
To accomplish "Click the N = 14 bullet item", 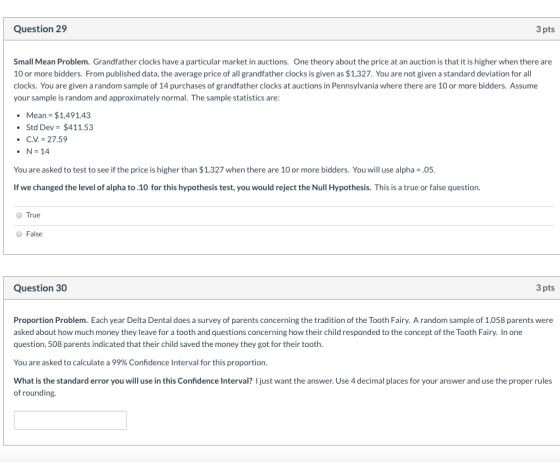I will point(38,151).
